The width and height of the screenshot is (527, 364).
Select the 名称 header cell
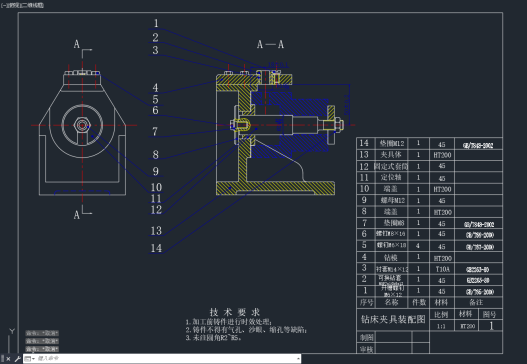(x=392, y=302)
